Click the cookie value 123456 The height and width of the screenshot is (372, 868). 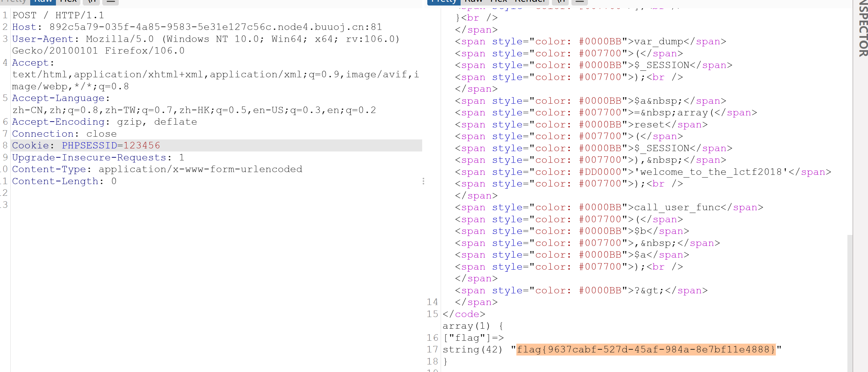142,146
